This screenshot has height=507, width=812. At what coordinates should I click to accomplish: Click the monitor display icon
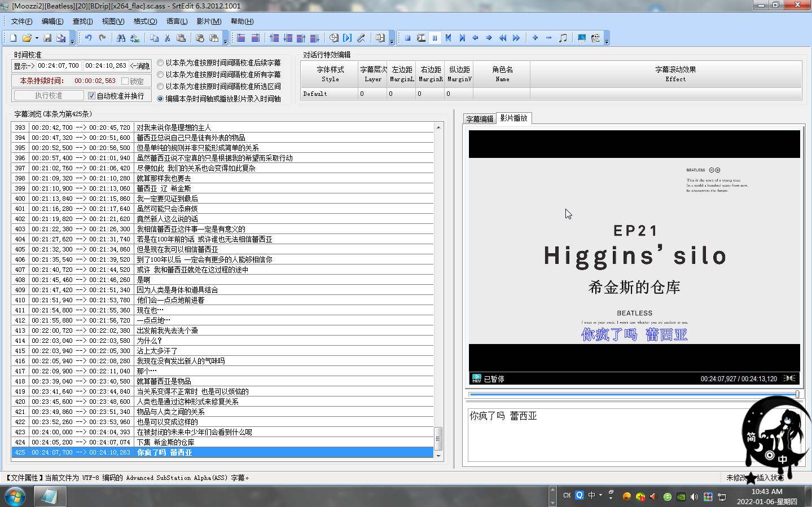pos(581,38)
